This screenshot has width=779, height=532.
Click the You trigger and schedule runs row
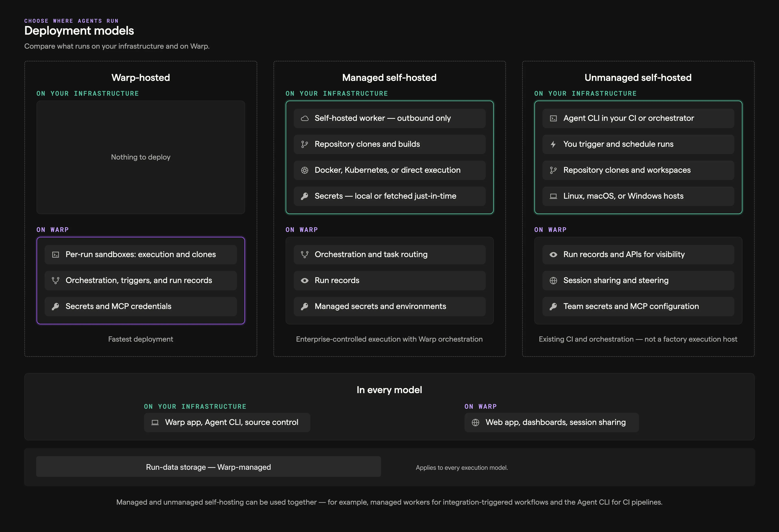point(638,144)
